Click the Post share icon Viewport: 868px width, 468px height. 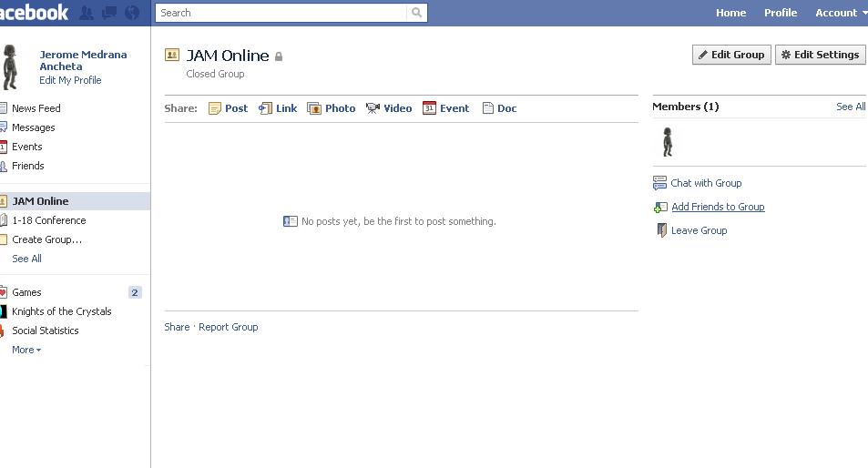click(214, 108)
